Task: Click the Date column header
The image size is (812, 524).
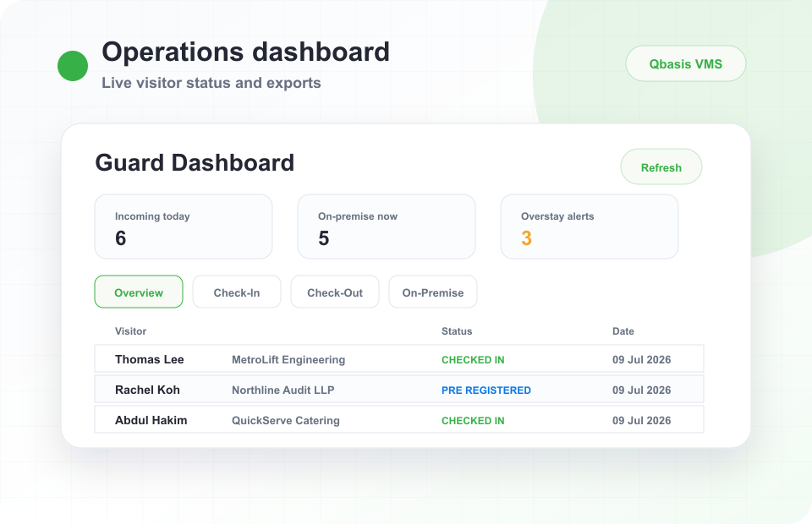Action: click(623, 331)
